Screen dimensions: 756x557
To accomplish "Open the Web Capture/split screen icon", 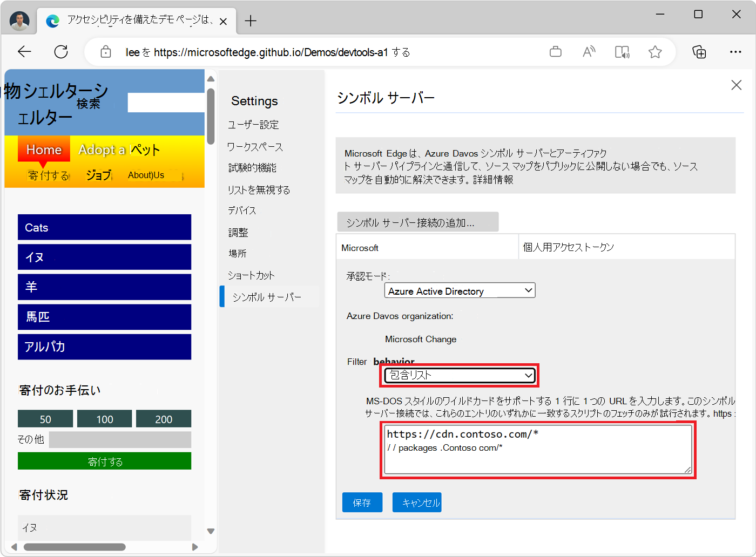I will click(x=622, y=51).
